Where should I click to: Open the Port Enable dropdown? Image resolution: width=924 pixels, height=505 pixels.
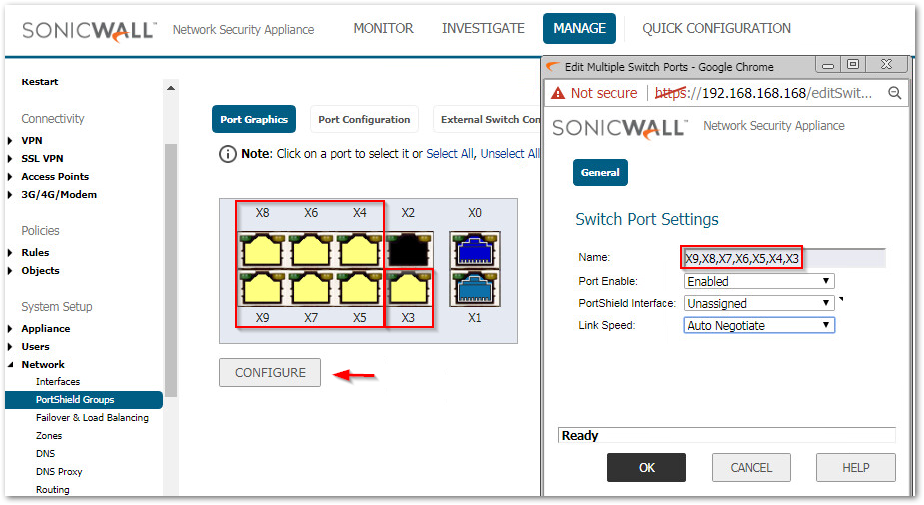[759, 282]
